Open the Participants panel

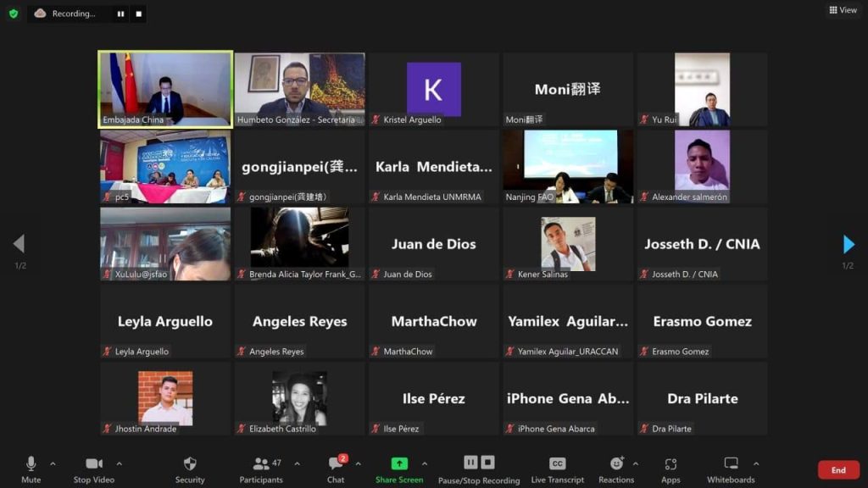pos(261,469)
